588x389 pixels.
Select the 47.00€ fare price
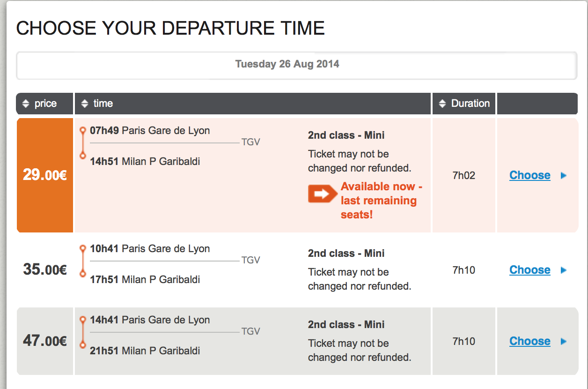tap(45, 341)
